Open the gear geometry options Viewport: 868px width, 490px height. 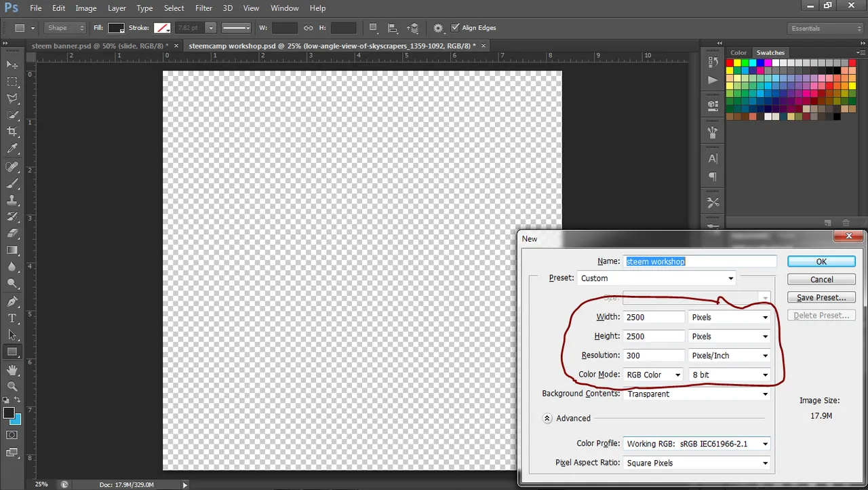click(x=438, y=28)
